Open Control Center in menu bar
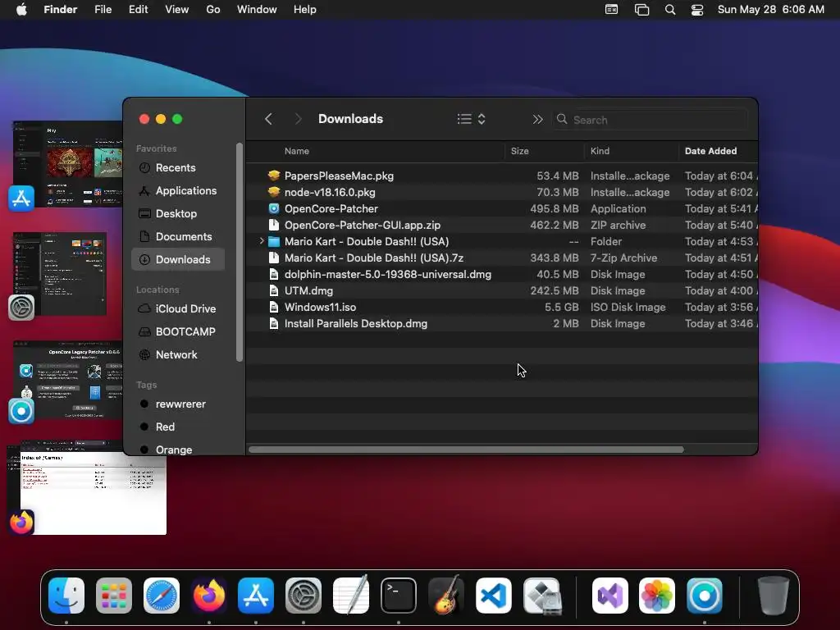840x630 pixels. point(697,10)
